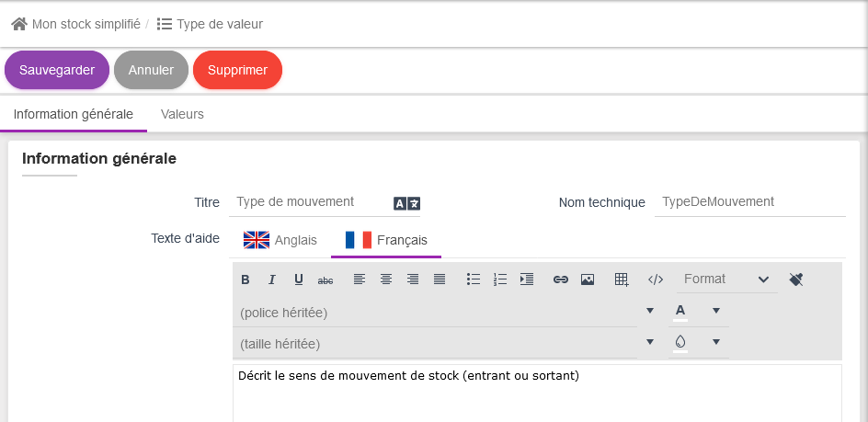Apply italic formatting to text

click(272, 279)
